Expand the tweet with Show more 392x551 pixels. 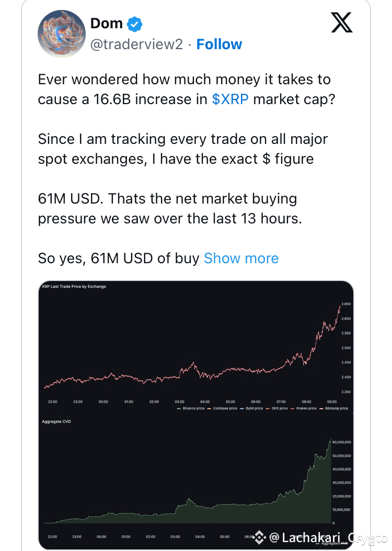click(x=241, y=258)
